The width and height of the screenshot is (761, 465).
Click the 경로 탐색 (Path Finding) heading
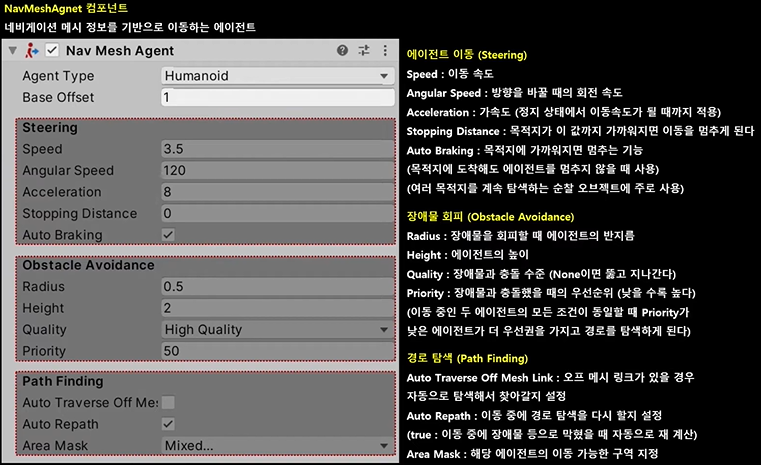point(467,358)
